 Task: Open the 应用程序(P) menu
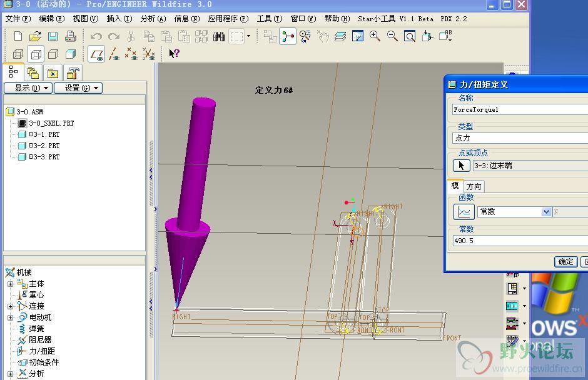pos(228,19)
